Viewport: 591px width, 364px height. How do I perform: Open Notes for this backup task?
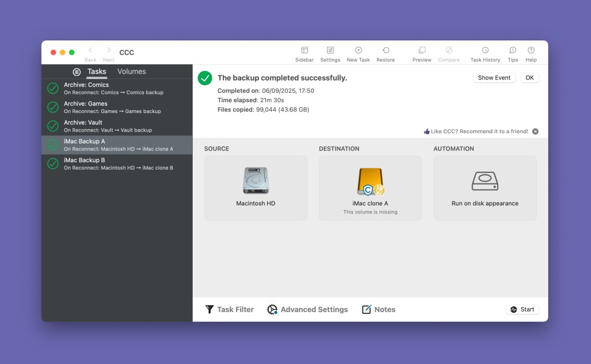[378, 309]
